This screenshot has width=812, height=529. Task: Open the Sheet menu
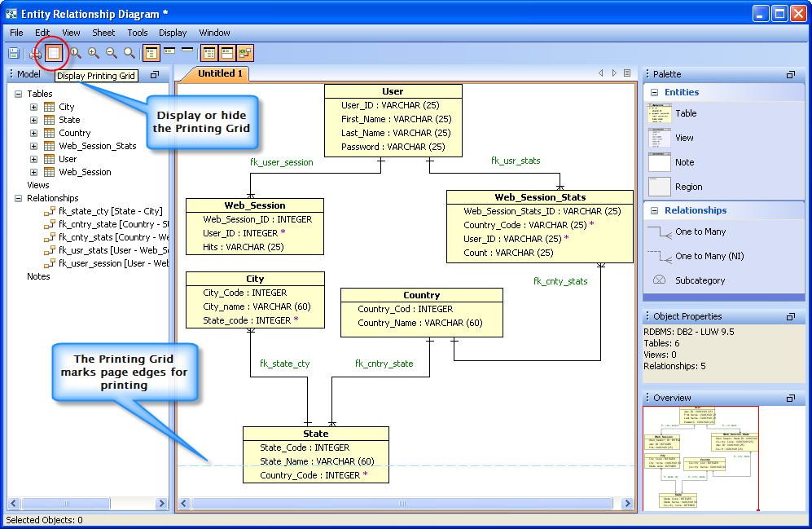click(x=103, y=33)
